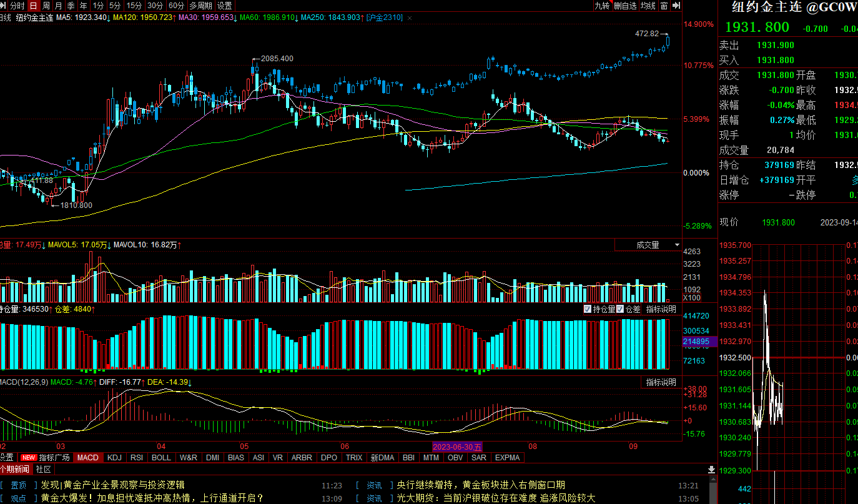The width and height of the screenshot is (858, 504).
Task: Choose the 60分 period
Action: [x=177, y=6]
